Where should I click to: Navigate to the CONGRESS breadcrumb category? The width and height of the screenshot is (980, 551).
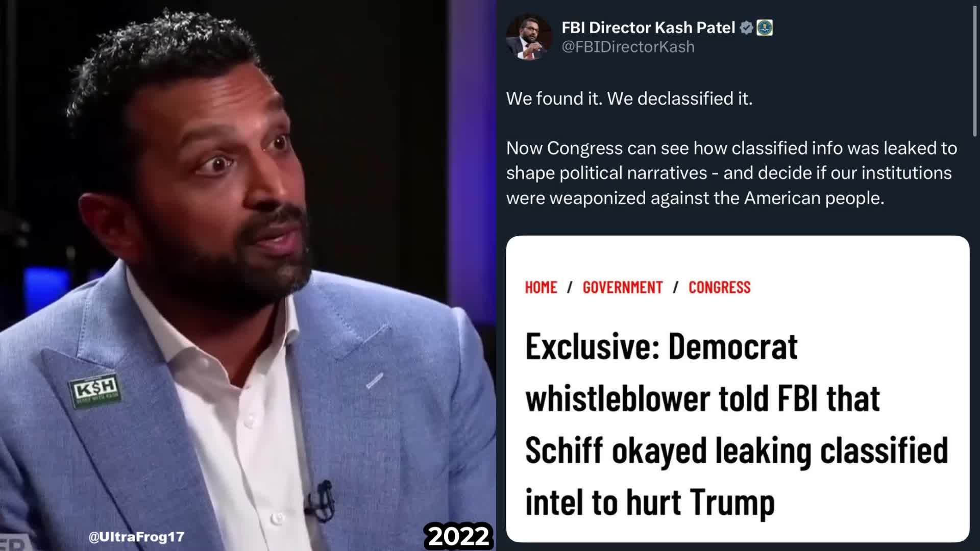[x=720, y=287]
